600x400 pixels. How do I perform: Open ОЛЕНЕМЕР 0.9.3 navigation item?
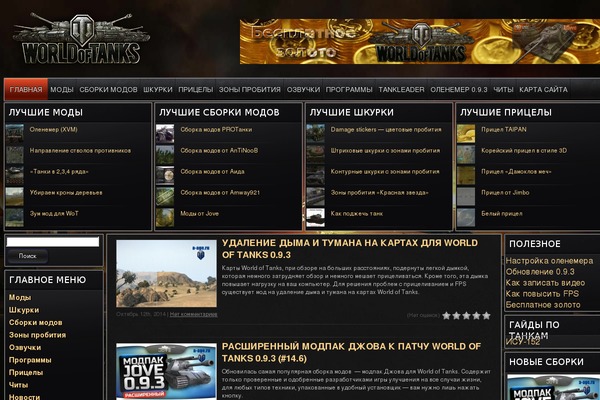coord(459,90)
